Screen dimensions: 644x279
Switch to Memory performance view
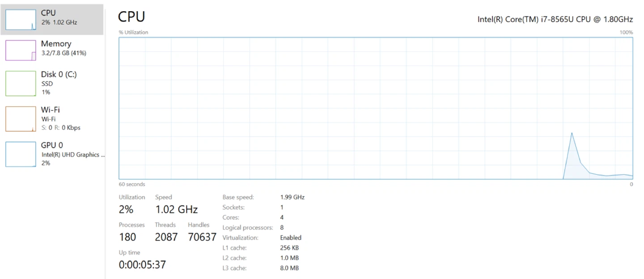[52, 50]
